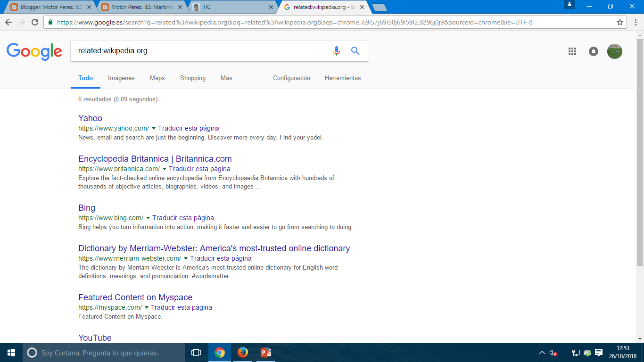Select the Todo search tab
Screen dimensions: 644x362
(85, 78)
